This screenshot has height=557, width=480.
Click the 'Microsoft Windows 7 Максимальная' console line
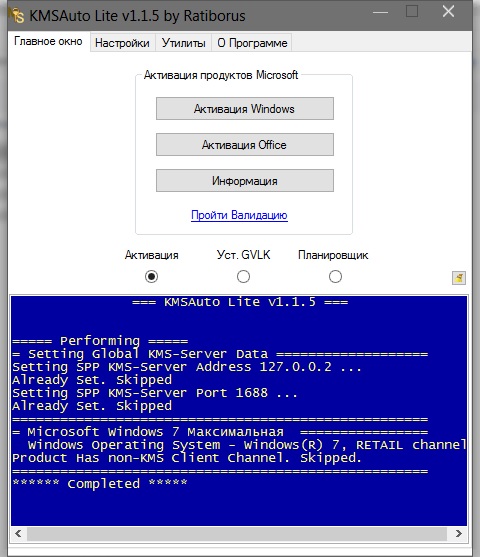[220, 432]
